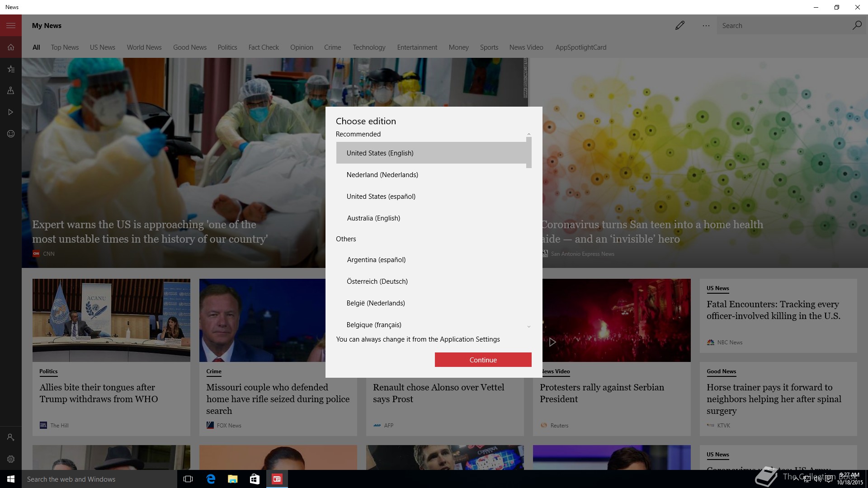Switch to Top News tab

coord(65,47)
